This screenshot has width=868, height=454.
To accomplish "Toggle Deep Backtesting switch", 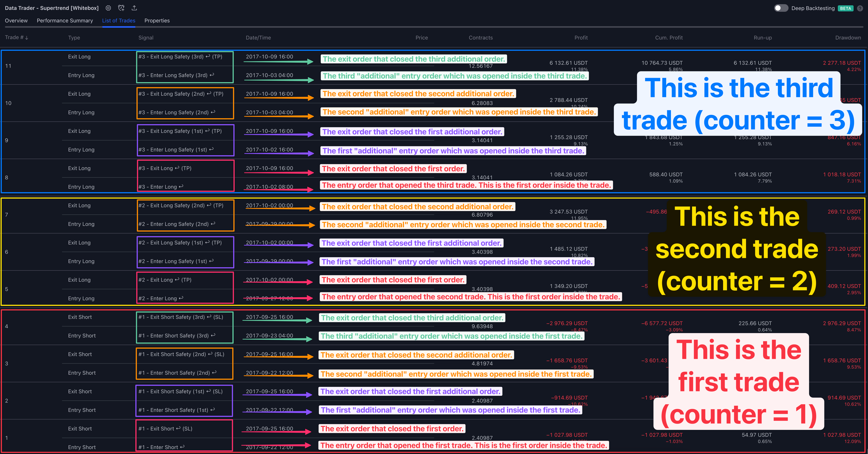I will (781, 8).
